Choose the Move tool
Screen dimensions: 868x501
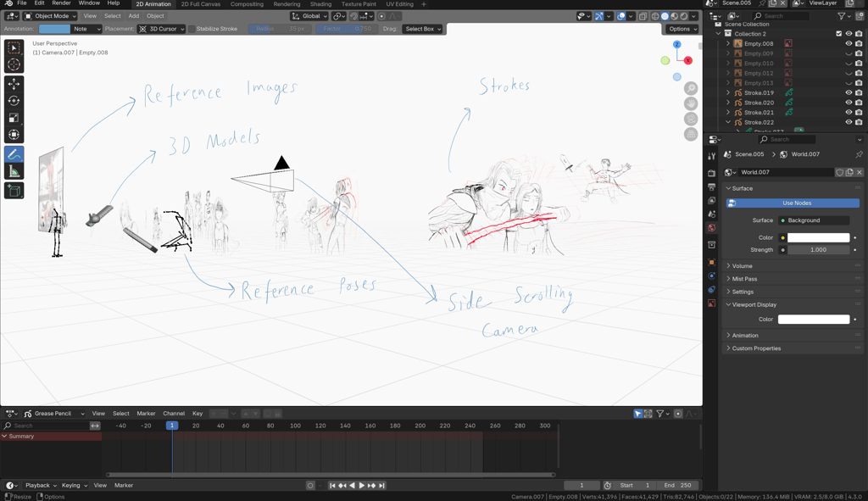14,84
